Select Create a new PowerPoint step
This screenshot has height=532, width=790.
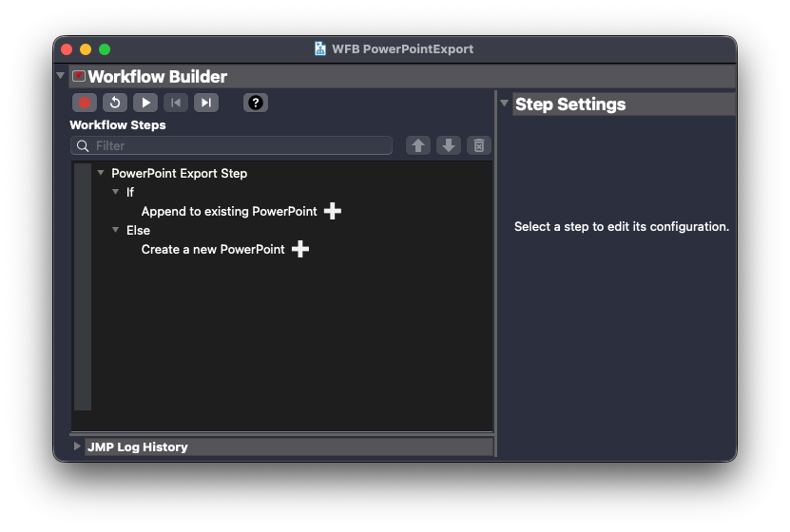[213, 250]
